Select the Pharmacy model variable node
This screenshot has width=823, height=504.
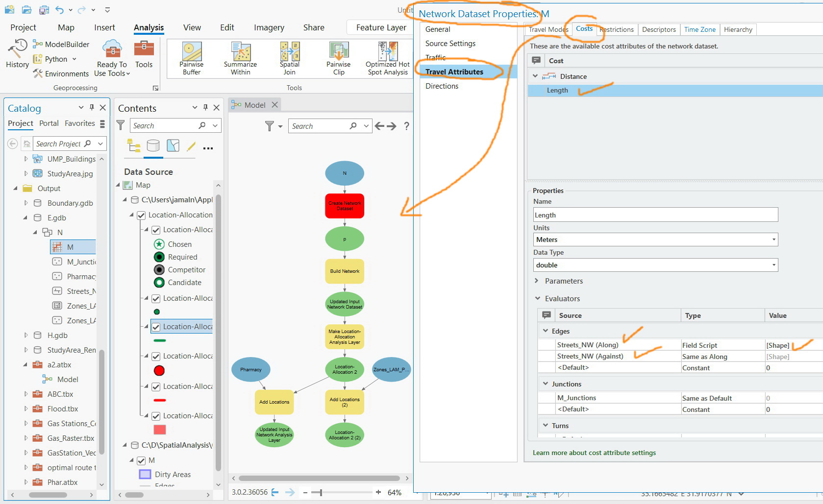(x=251, y=370)
